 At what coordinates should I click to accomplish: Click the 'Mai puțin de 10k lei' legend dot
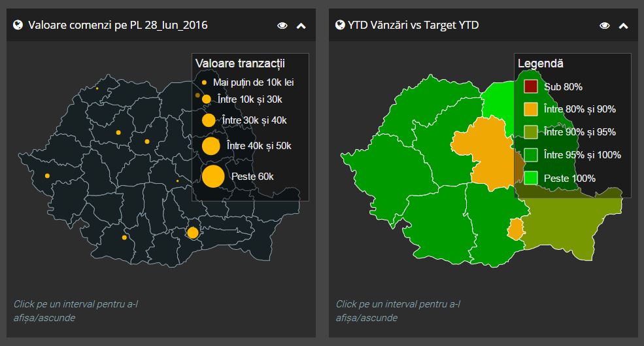pos(205,82)
